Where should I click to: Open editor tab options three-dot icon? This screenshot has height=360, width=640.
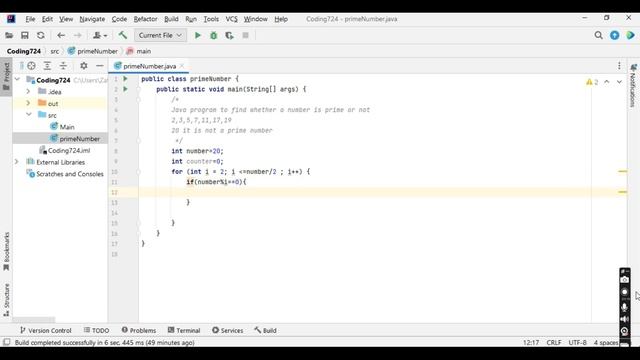pyautogui.click(x=619, y=66)
